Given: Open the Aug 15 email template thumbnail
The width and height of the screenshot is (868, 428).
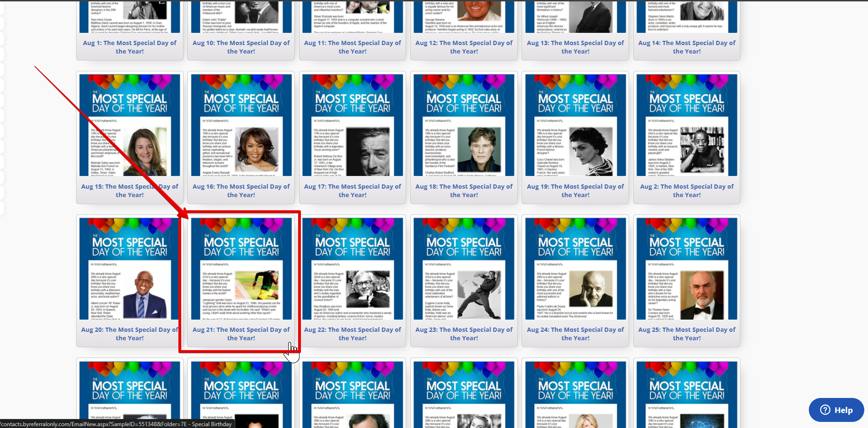Looking at the screenshot, I should pyautogui.click(x=130, y=125).
